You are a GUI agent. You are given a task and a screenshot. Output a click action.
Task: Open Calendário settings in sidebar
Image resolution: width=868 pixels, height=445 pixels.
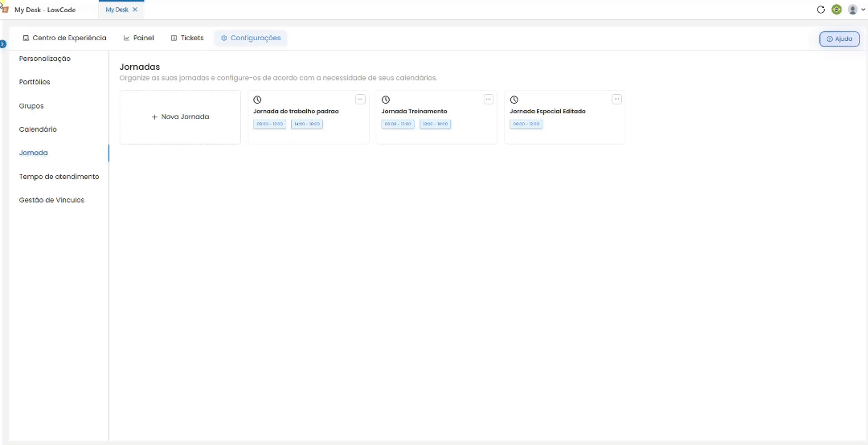38,129
